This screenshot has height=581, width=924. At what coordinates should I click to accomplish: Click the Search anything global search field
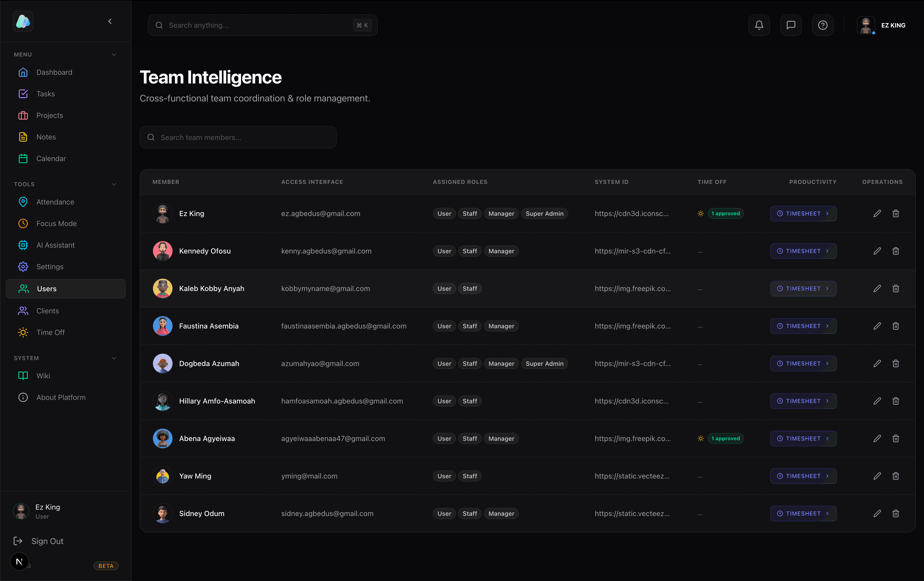(263, 25)
